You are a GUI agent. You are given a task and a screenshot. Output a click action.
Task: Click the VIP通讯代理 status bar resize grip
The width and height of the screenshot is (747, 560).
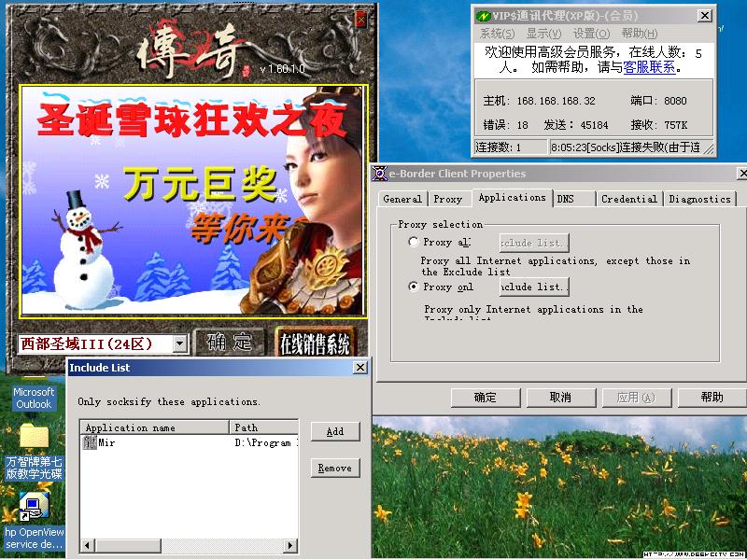tap(710, 149)
